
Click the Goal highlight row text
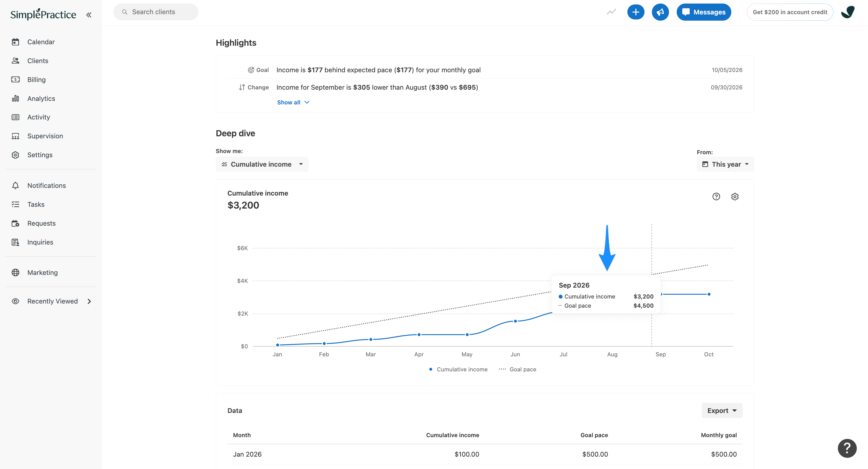click(x=378, y=70)
